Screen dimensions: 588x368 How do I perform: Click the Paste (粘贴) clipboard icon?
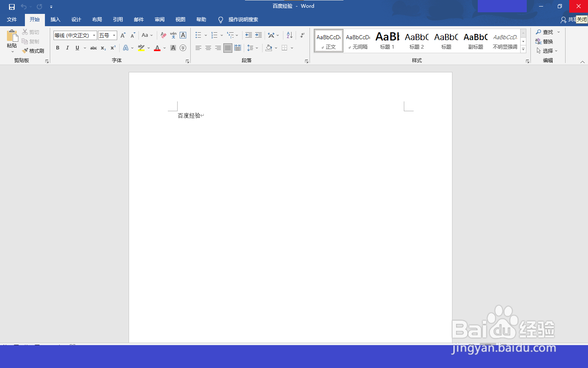[x=12, y=36]
